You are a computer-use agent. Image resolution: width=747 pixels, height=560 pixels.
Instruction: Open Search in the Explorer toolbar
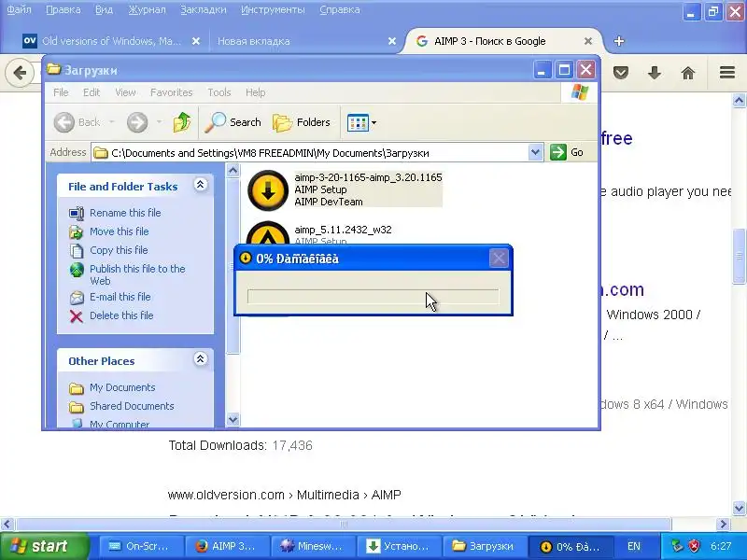point(233,122)
